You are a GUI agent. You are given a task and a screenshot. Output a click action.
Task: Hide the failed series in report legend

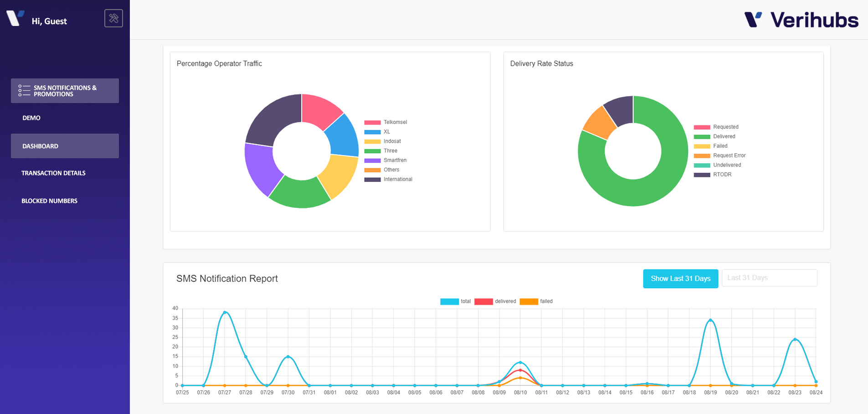point(536,301)
